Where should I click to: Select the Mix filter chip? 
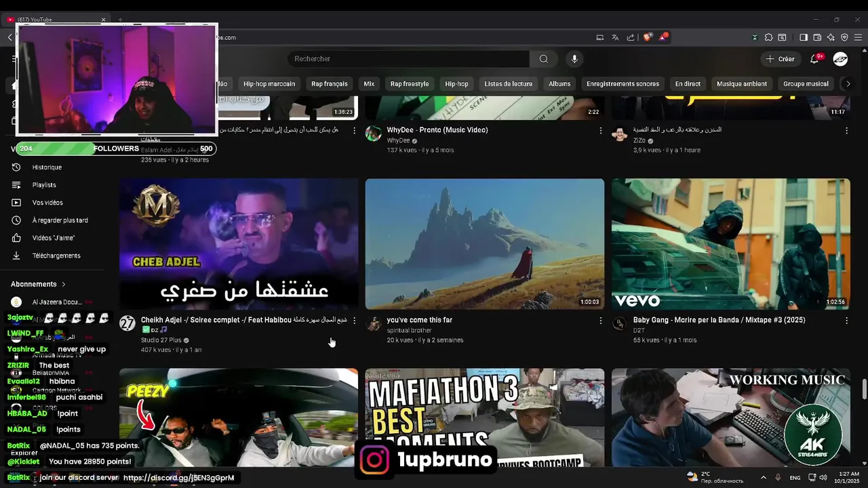click(369, 84)
